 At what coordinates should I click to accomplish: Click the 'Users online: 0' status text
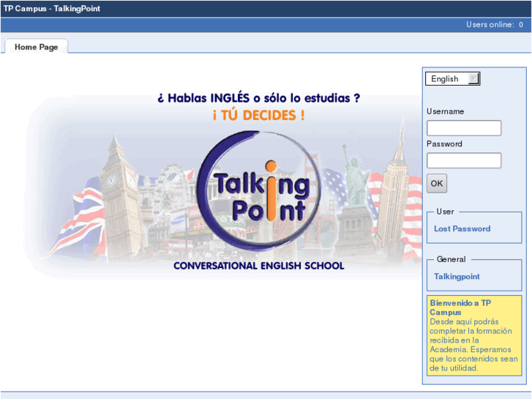(x=495, y=24)
